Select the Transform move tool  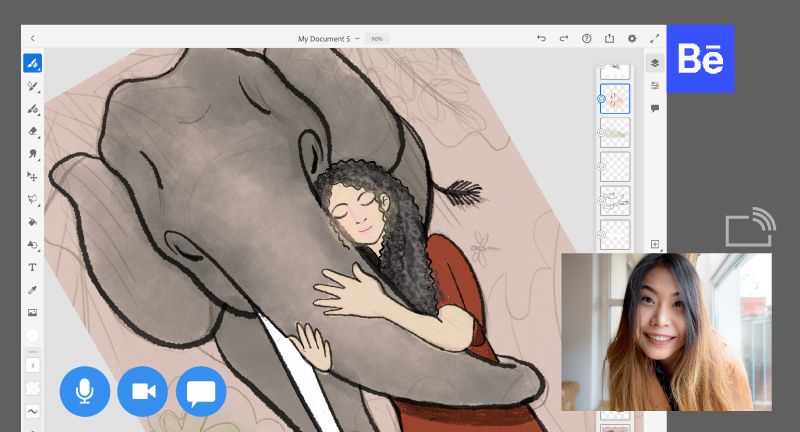click(x=32, y=176)
